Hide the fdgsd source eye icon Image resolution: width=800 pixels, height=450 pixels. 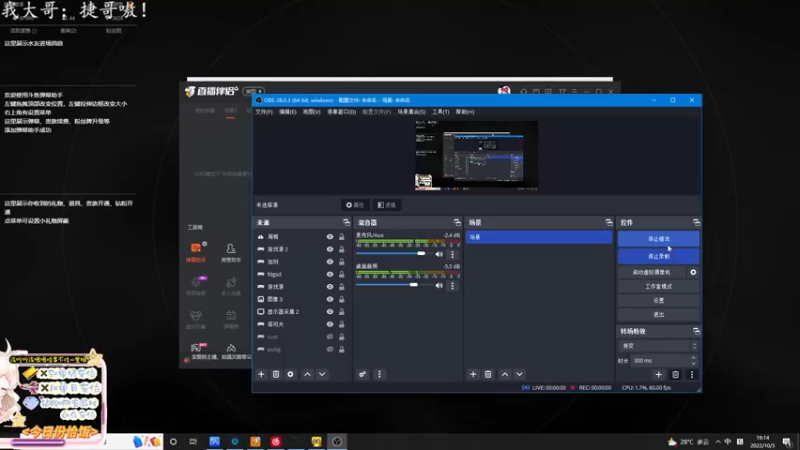click(330, 274)
